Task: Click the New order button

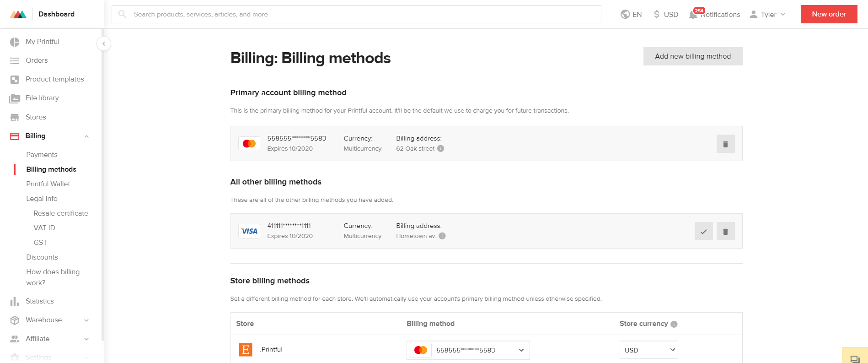Action: [x=829, y=14]
